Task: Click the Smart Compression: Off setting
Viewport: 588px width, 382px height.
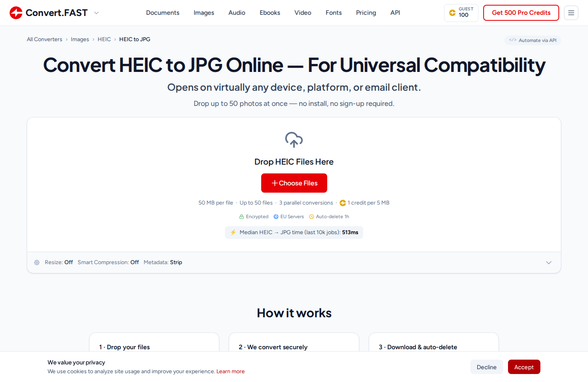Action: (108, 263)
